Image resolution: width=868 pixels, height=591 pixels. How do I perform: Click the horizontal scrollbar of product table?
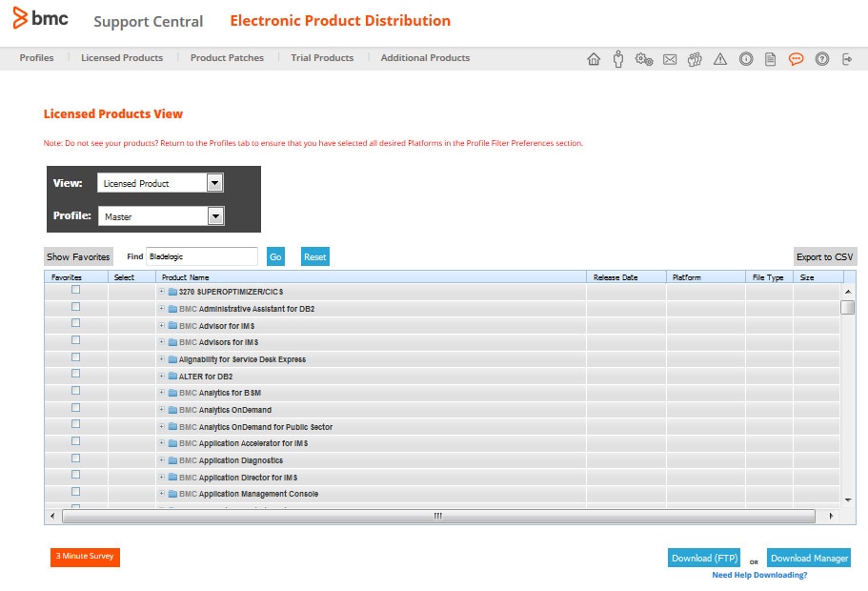(x=438, y=516)
